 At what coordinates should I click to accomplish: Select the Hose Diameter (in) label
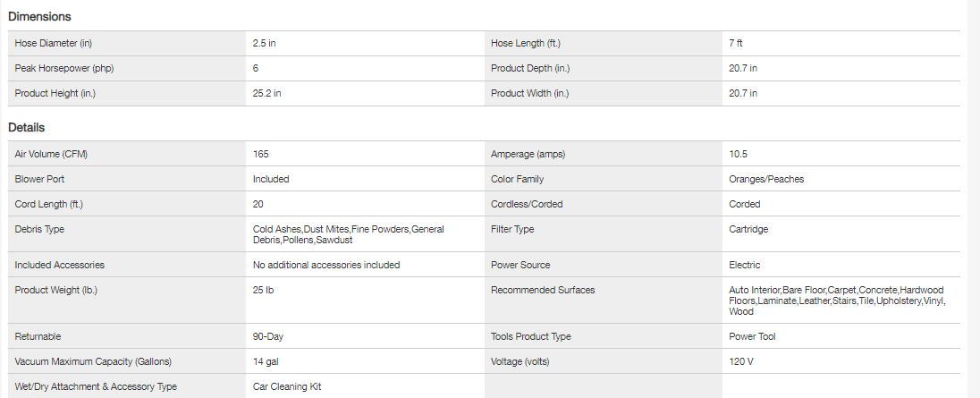tap(54, 43)
